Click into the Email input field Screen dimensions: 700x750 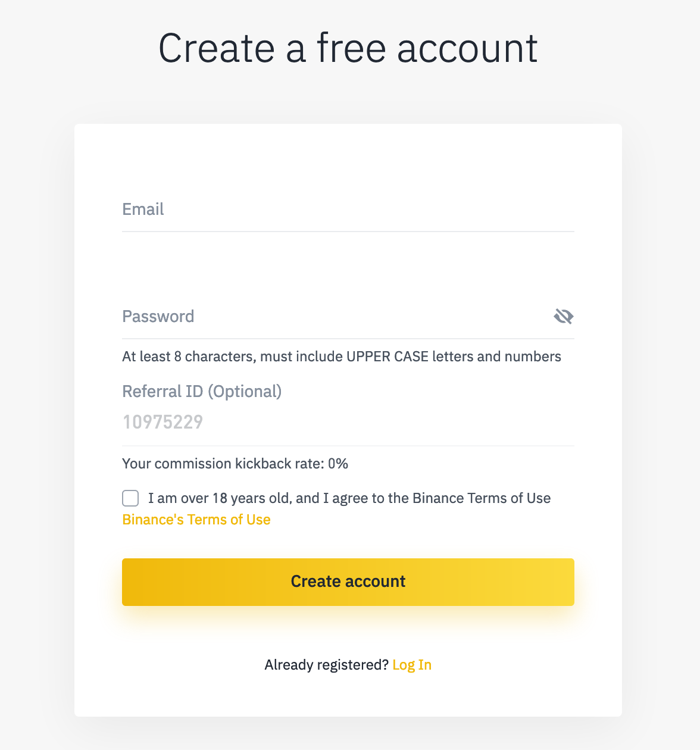coord(348,210)
